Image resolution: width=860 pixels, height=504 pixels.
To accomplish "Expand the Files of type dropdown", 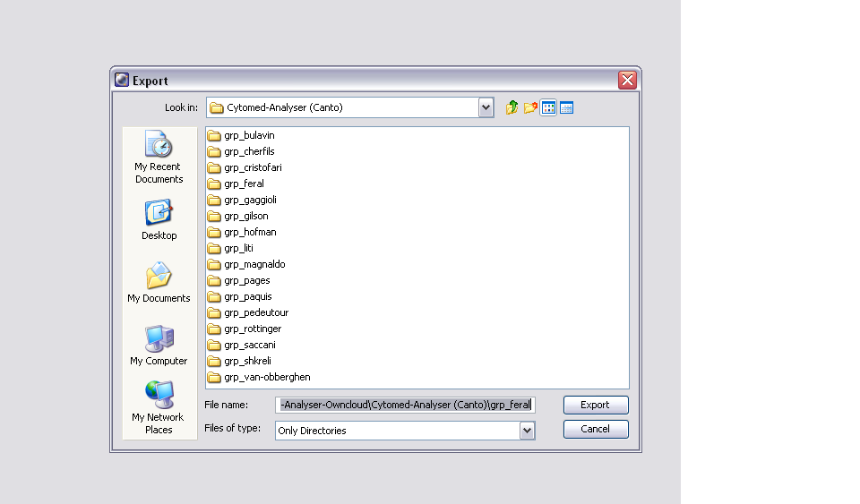I will [527, 431].
